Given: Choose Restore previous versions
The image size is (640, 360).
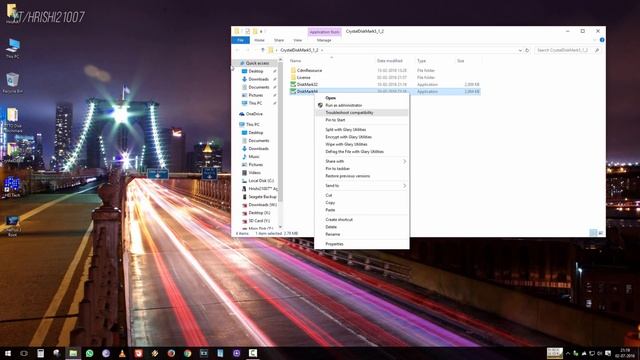Looking at the screenshot, I should point(348,176).
